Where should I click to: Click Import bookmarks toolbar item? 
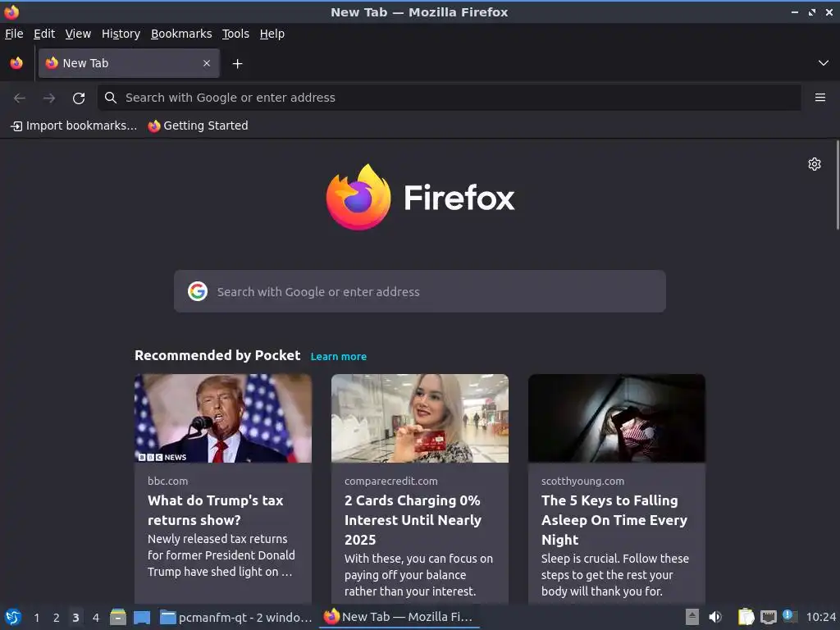[x=74, y=126]
